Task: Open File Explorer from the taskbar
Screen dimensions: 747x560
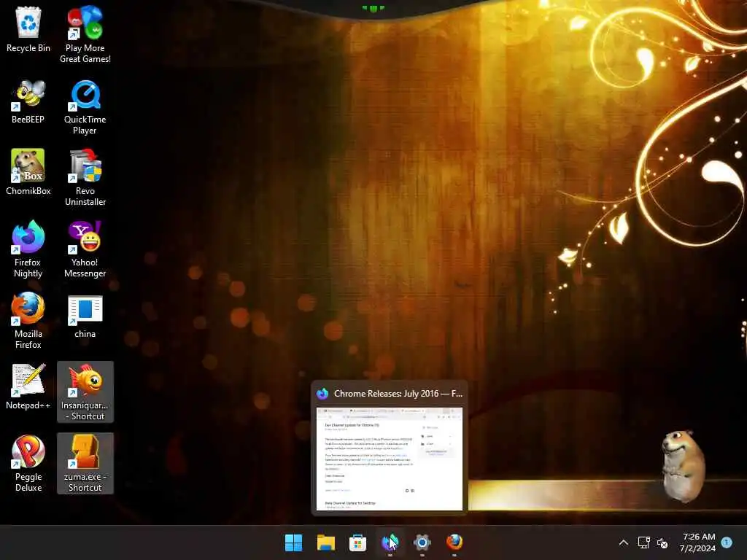Action: coord(326,542)
